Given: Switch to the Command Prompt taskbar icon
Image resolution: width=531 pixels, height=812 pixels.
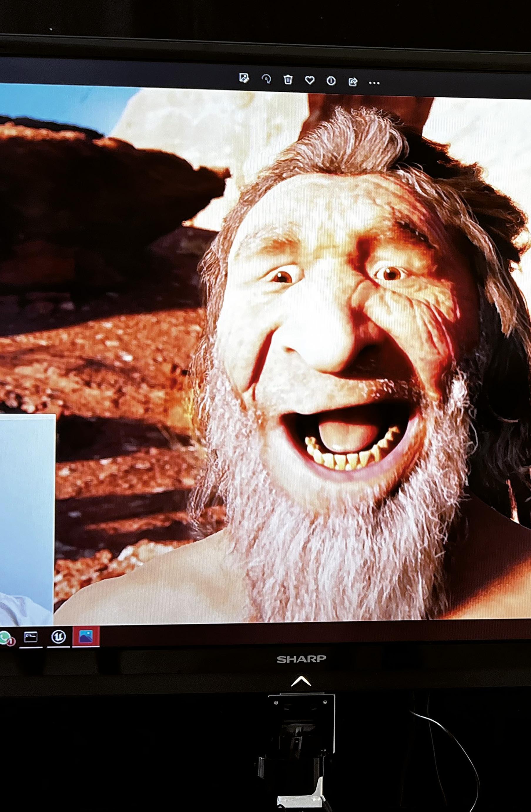Looking at the screenshot, I should coord(31,637).
